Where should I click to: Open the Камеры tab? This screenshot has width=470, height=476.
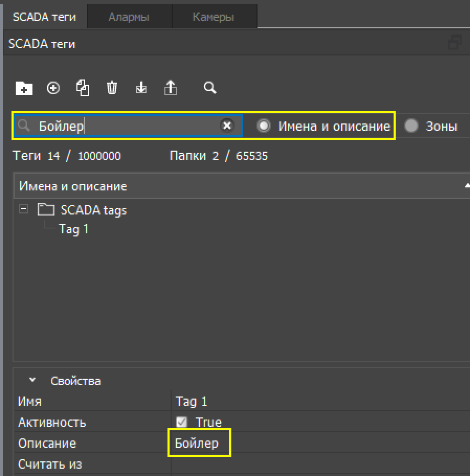click(x=213, y=17)
